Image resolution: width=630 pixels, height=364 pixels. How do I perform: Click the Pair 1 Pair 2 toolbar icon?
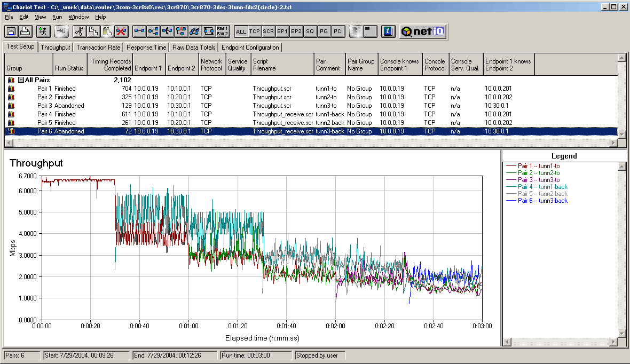[223, 31]
